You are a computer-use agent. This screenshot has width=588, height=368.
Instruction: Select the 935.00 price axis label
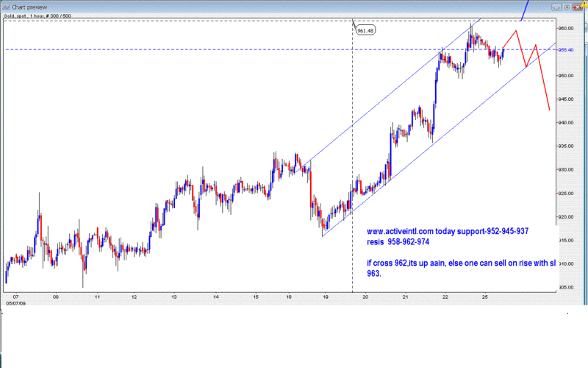click(x=566, y=146)
